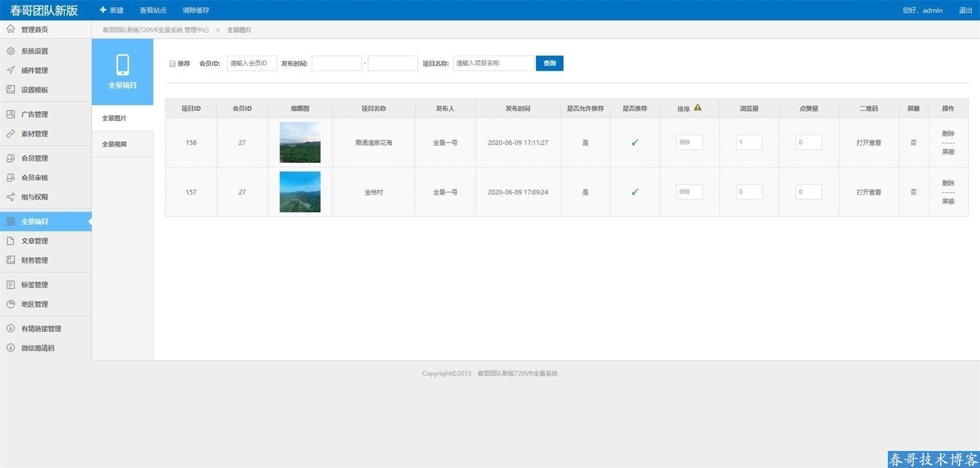Click the 插件管理 paper-plane icon
The image size is (980, 468).
10,71
